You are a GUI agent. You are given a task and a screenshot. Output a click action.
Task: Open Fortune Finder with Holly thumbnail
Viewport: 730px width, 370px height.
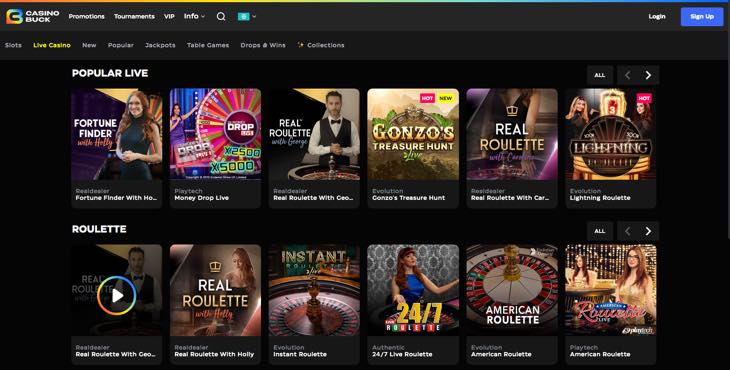point(117,134)
